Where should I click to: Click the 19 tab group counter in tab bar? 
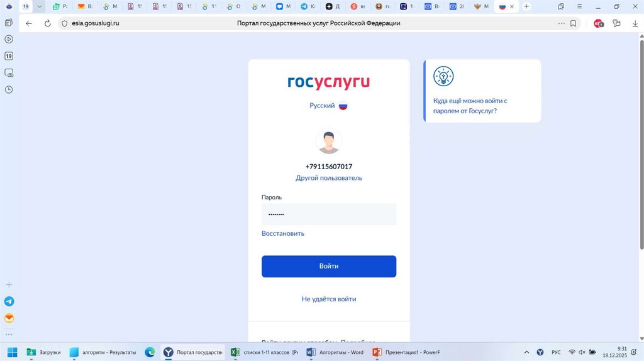[26, 6]
